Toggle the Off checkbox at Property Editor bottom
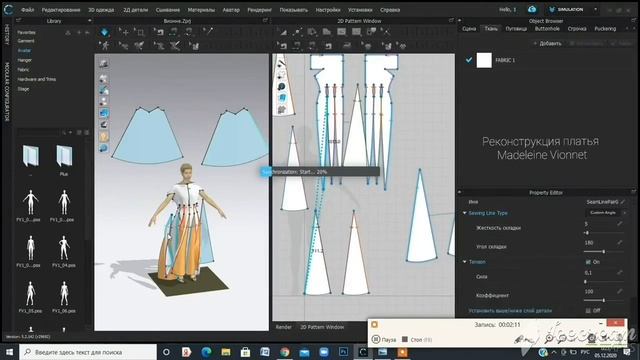 coord(588,310)
